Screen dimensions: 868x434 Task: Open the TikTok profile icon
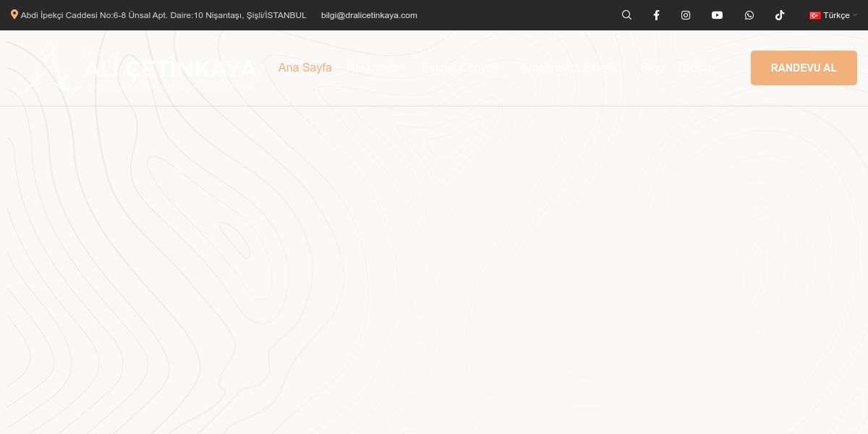780,14
